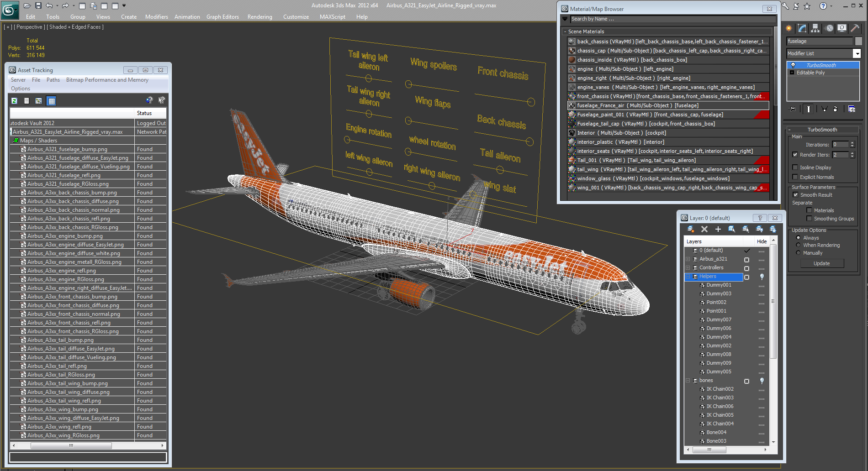Collapse the Helpers layer
This screenshot has height=471, width=868.
point(688,276)
